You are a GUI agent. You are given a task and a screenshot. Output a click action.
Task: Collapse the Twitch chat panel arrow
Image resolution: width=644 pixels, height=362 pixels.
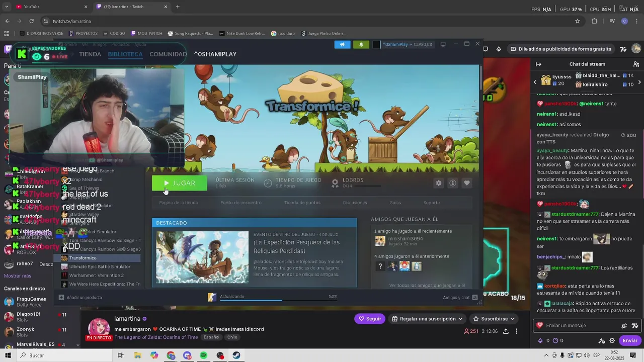coord(538,64)
